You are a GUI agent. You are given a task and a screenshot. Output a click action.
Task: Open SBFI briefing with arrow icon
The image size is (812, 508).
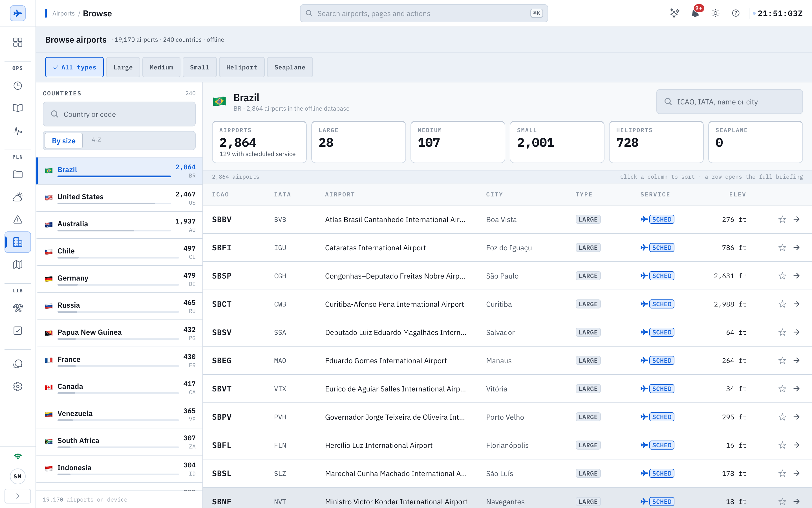(x=796, y=248)
